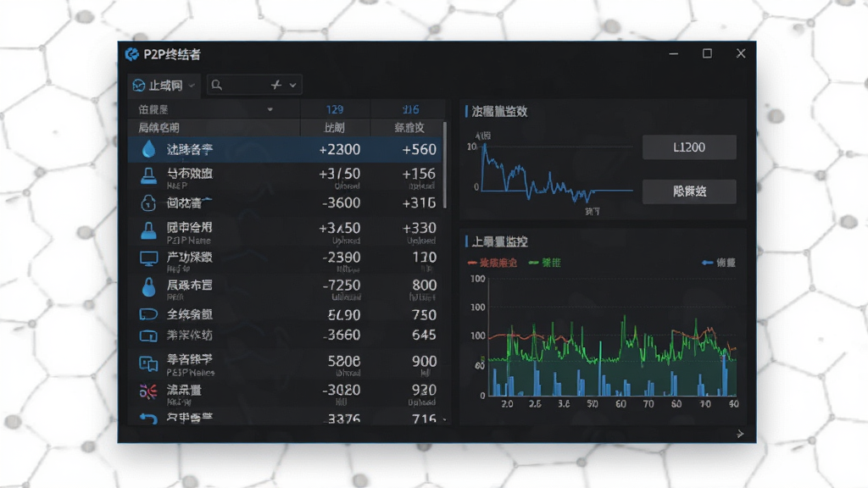This screenshot has height=488, width=868.
Task: Click the list's vertical scrollbar
Action: click(x=444, y=165)
